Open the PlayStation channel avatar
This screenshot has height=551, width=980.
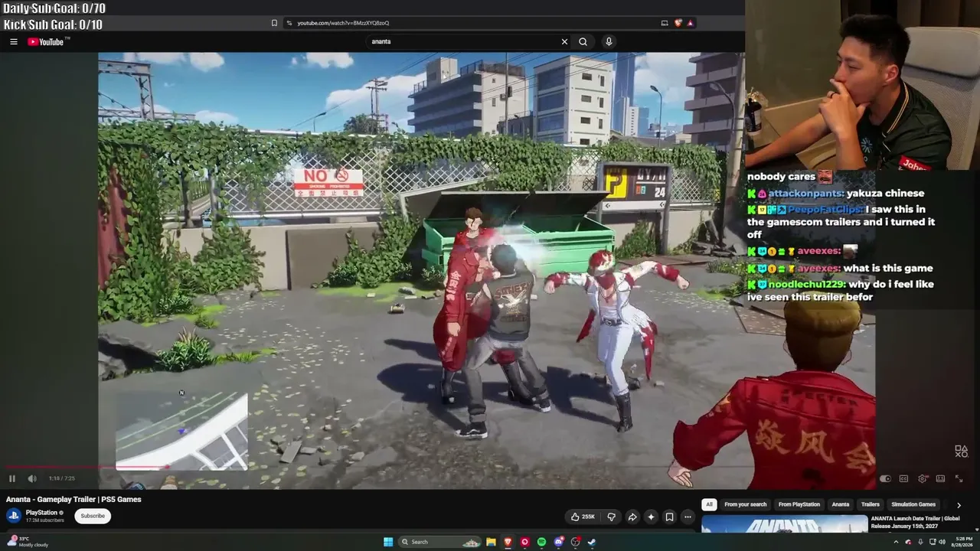pos(14,516)
